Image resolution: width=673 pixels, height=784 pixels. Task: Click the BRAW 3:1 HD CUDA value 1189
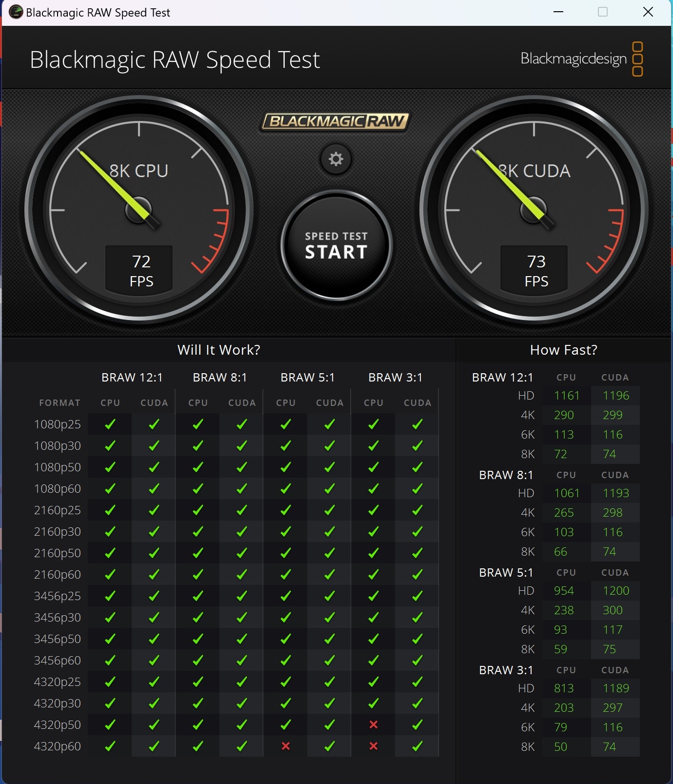click(615, 688)
